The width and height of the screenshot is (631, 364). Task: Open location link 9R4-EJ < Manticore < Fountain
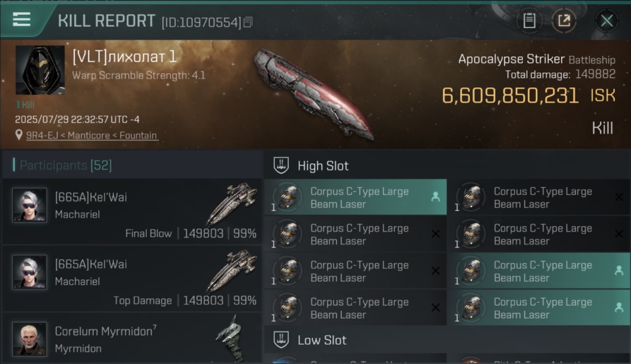pyautogui.click(x=92, y=135)
